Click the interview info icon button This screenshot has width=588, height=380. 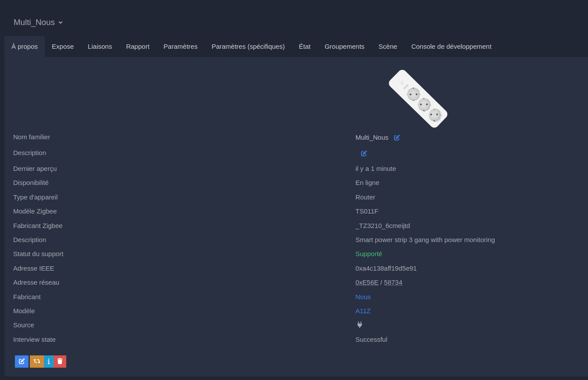coord(49,362)
